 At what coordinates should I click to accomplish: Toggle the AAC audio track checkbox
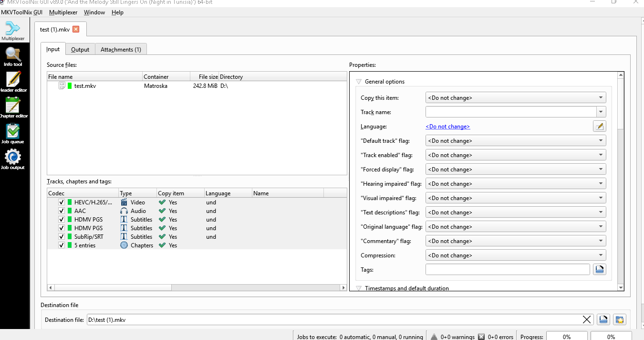[x=61, y=211]
